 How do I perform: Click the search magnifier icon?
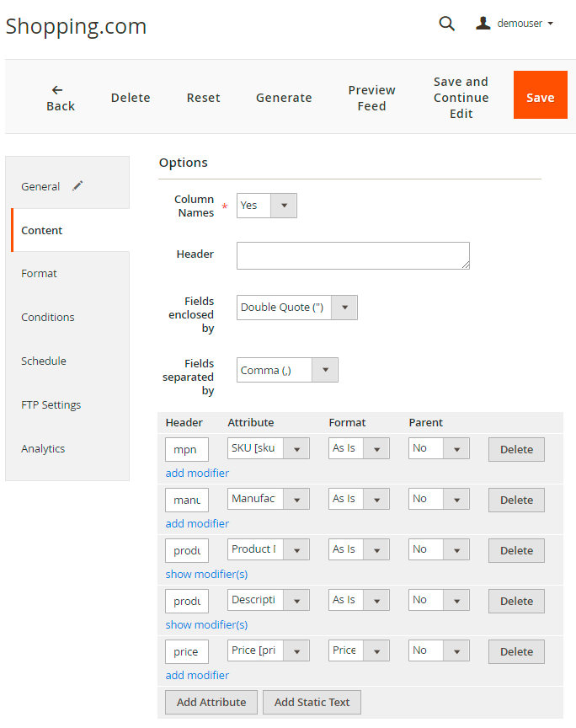point(446,24)
